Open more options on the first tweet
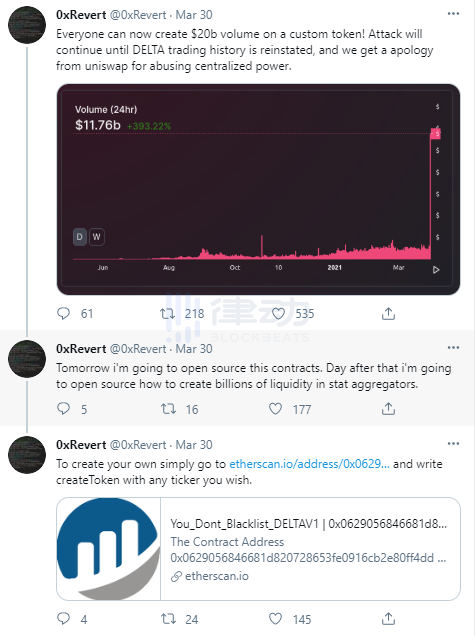This screenshot has width=476, height=636. click(453, 14)
